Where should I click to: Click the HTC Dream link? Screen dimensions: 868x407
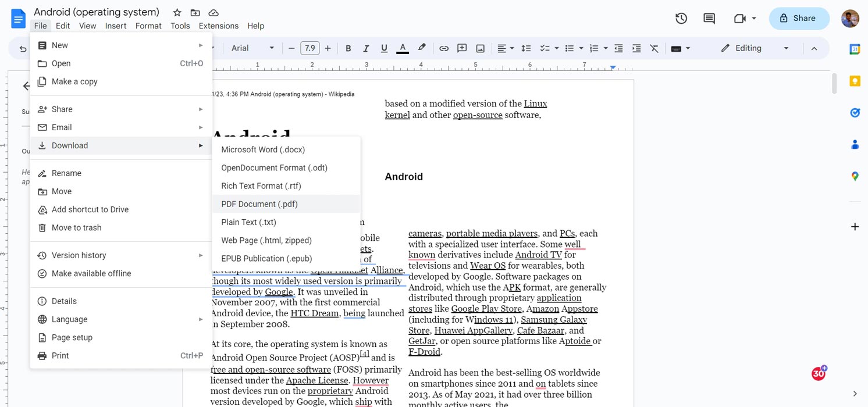[315, 313]
